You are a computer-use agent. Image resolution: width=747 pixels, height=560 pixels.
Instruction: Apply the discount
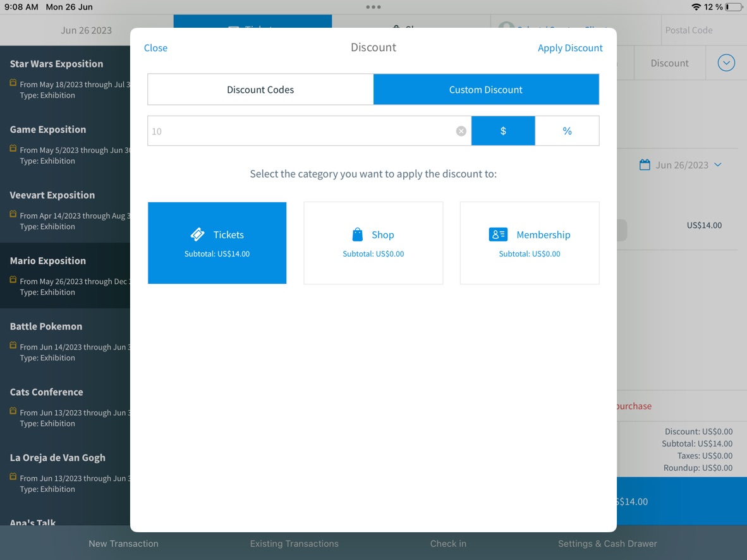pyautogui.click(x=570, y=47)
